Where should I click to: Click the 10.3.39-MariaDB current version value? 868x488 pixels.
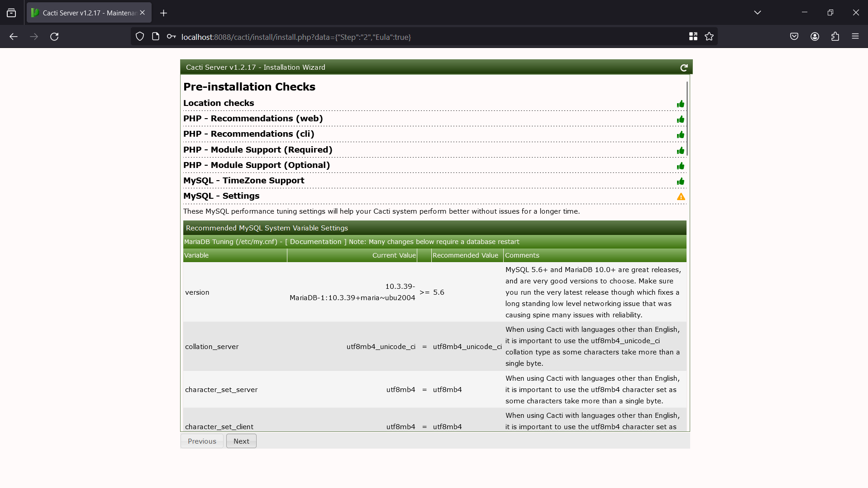pyautogui.click(x=353, y=292)
